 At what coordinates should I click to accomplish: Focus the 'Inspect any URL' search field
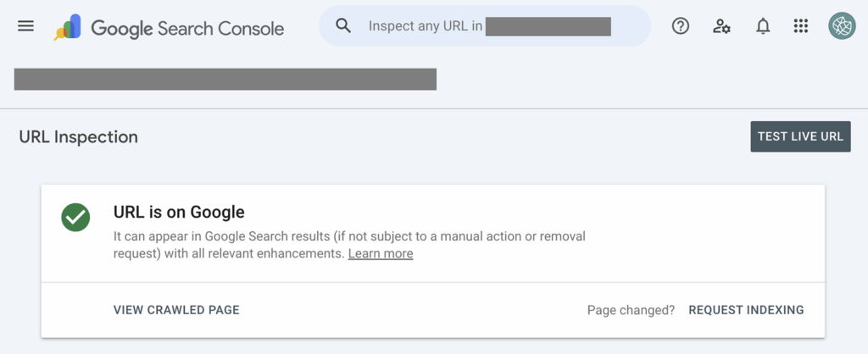click(x=487, y=26)
